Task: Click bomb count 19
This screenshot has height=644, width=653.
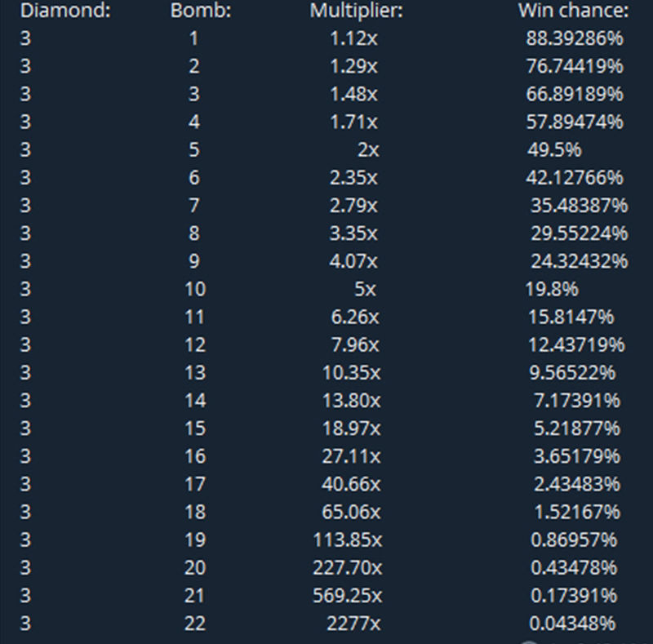Action: [x=195, y=540]
